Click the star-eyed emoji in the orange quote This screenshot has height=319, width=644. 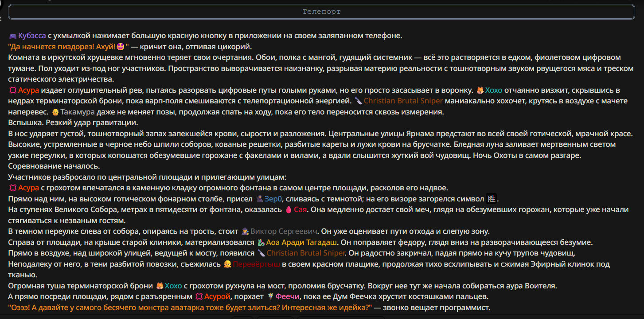(x=121, y=46)
